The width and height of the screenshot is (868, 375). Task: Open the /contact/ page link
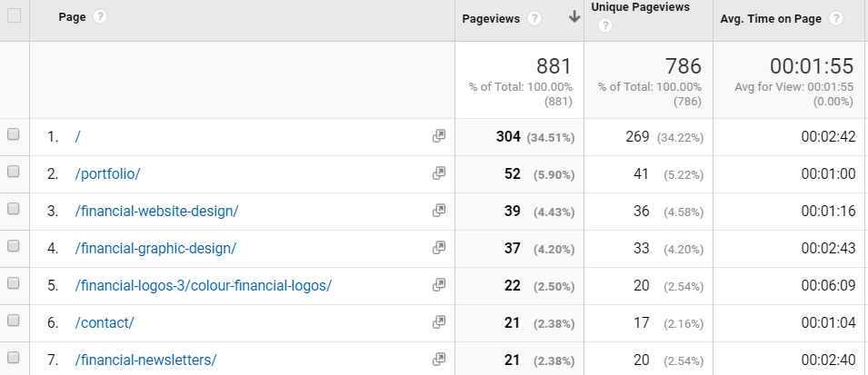coord(105,322)
